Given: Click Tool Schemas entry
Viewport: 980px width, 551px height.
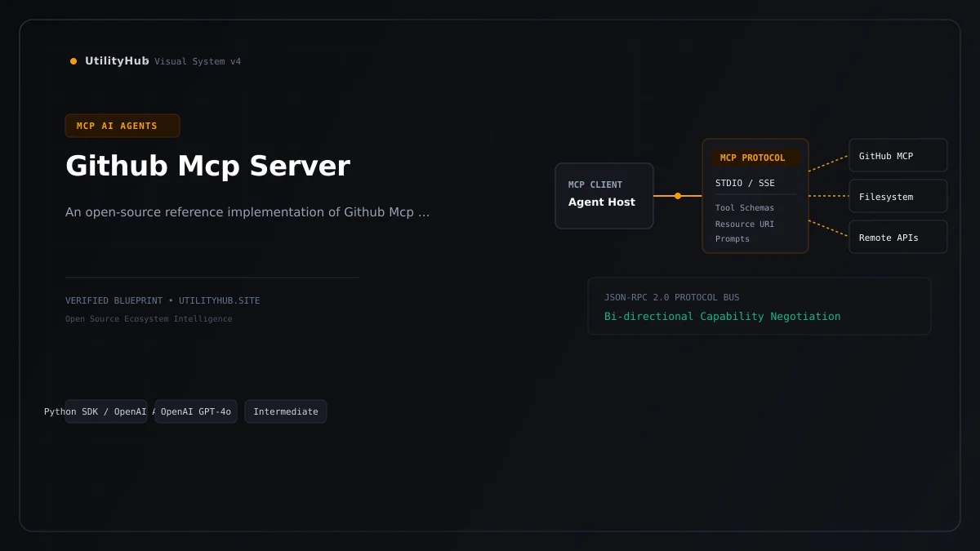Looking at the screenshot, I should [x=745, y=208].
